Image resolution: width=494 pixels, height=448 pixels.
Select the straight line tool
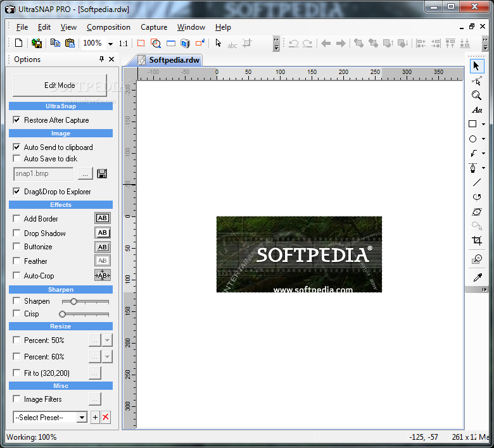477,182
